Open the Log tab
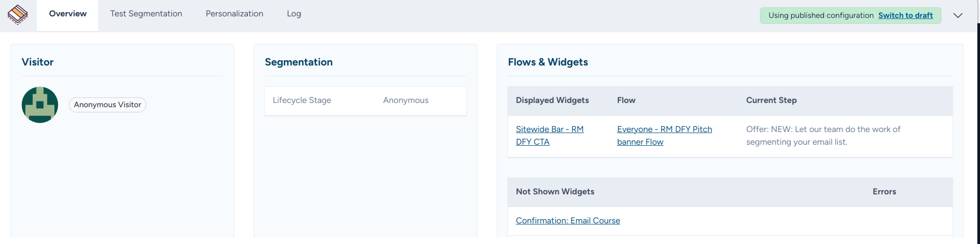Screen dimensions: 980x244 [x=294, y=14]
